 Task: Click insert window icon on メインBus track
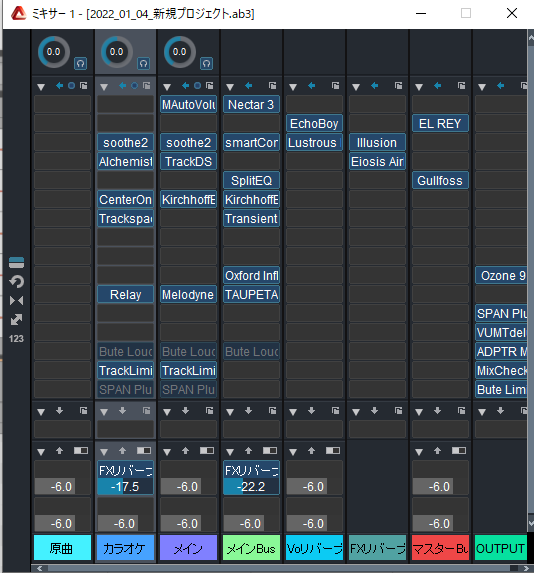[x=273, y=86]
